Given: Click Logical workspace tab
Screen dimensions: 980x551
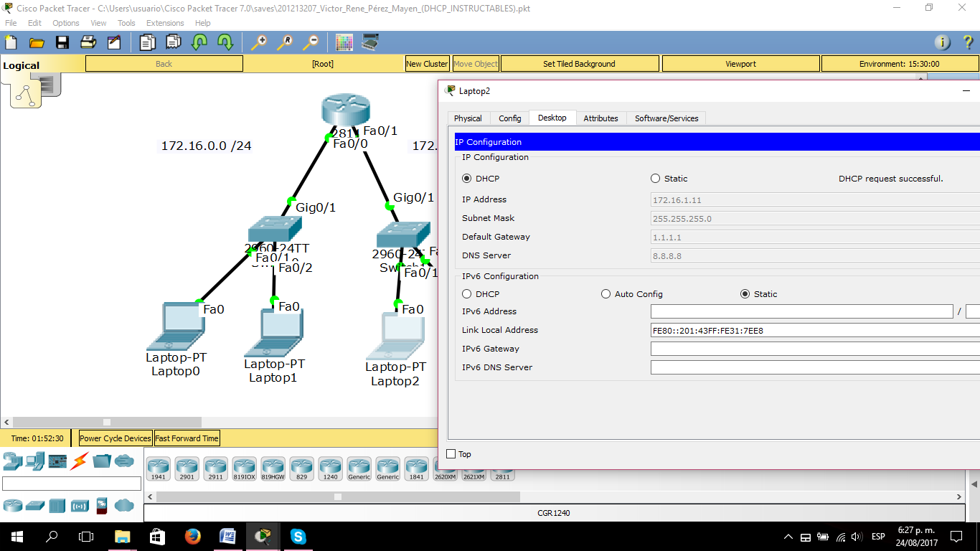Looking at the screenshot, I should click(x=22, y=65).
